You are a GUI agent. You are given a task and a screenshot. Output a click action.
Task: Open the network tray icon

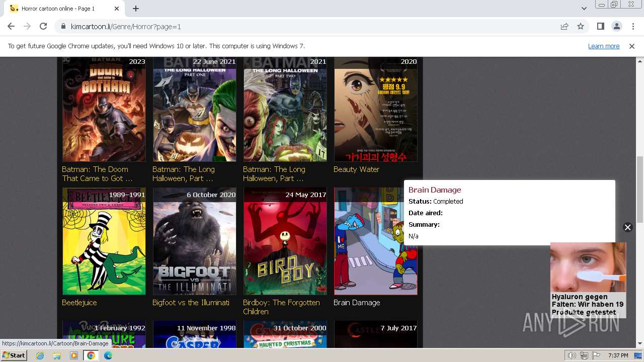pos(584,355)
